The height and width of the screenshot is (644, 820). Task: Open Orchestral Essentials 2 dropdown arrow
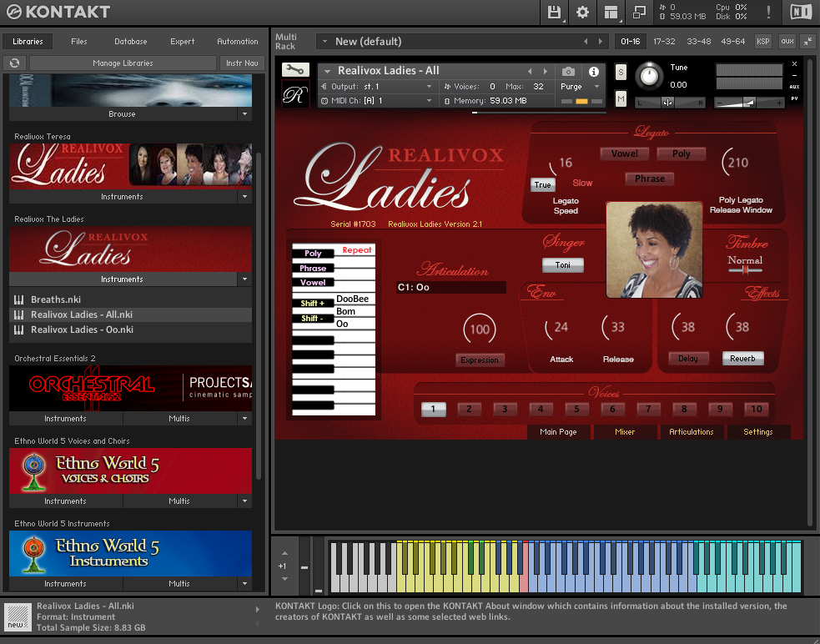[244, 419]
